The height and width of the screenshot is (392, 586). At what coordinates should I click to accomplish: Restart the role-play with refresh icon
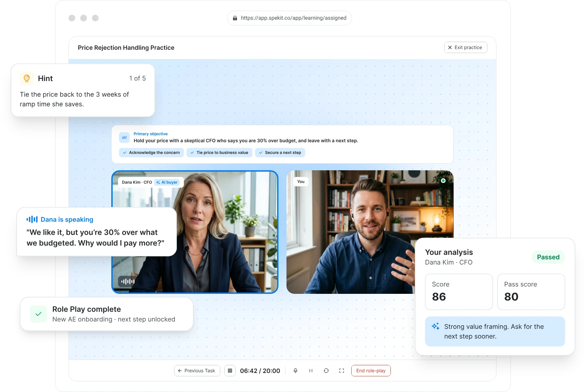pyautogui.click(x=326, y=371)
